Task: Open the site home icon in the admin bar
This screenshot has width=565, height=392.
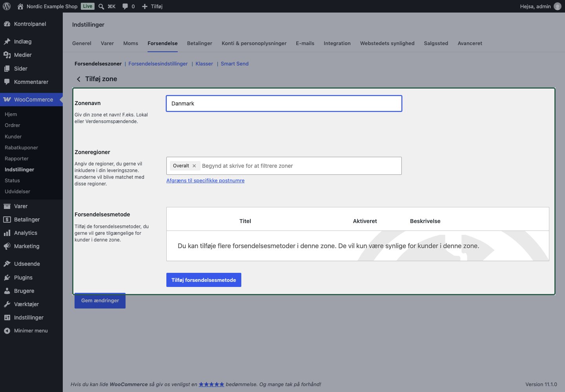Action: [x=20, y=6]
